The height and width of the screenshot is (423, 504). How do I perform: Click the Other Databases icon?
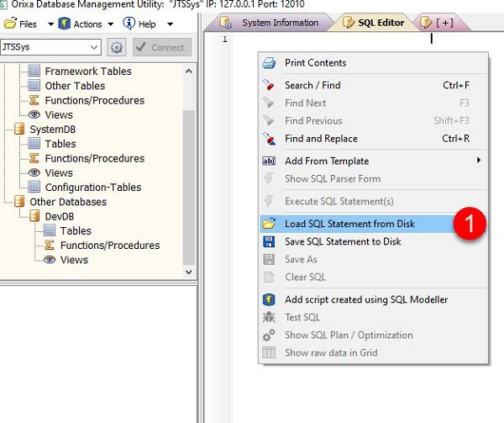[19, 201]
